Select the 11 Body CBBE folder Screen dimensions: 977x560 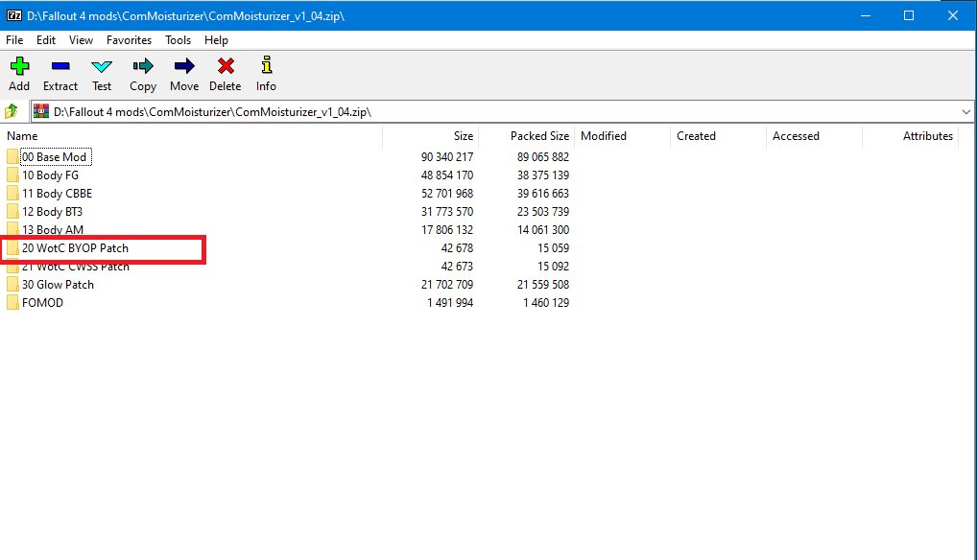point(57,194)
